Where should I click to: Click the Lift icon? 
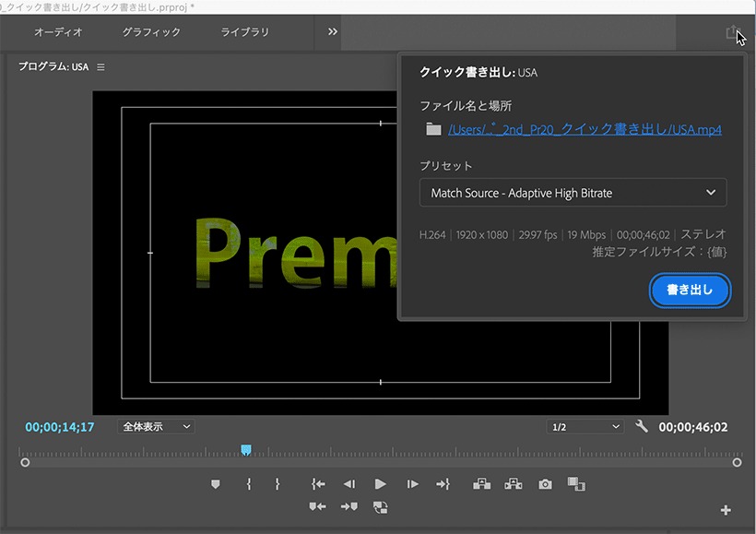(x=481, y=484)
